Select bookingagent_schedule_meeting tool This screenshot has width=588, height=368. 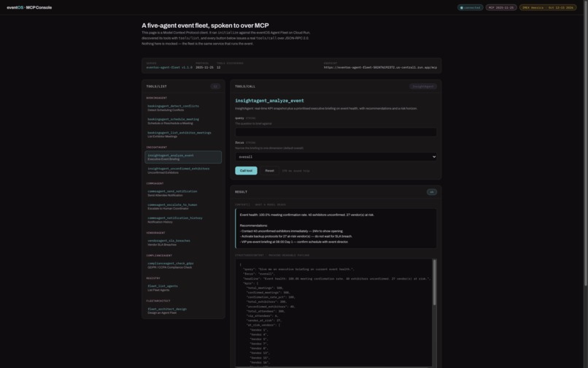tap(183, 121)
